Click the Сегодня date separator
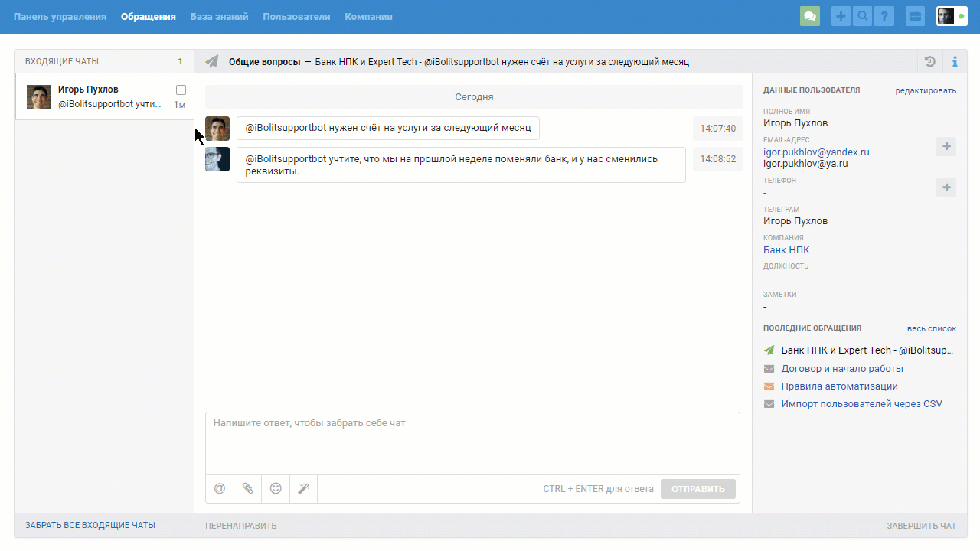Screen dimensions: 980x551 coord(474,97)
